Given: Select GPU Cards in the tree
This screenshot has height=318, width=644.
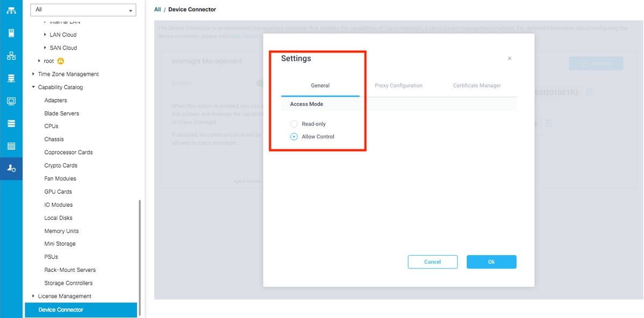Looking at the screenshot, I should click(x=58, y=191).
